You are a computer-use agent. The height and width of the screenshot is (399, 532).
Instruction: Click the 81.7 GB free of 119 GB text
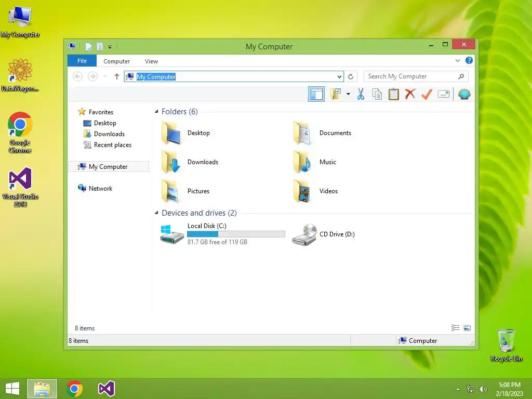(217, 242)
